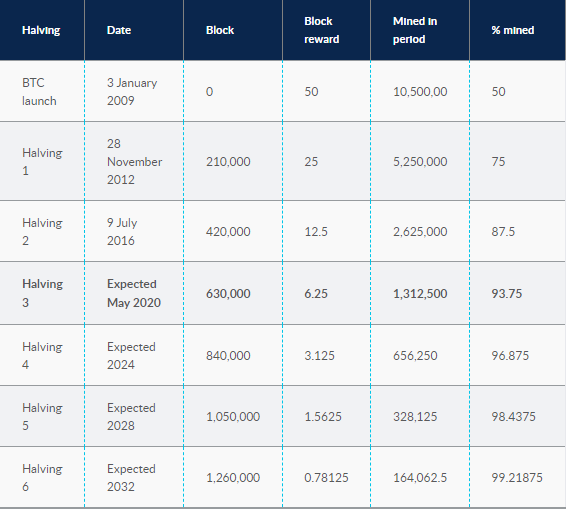569x512 pixels.
Task: Select block value 1,050,000
Action: point(233,417)
